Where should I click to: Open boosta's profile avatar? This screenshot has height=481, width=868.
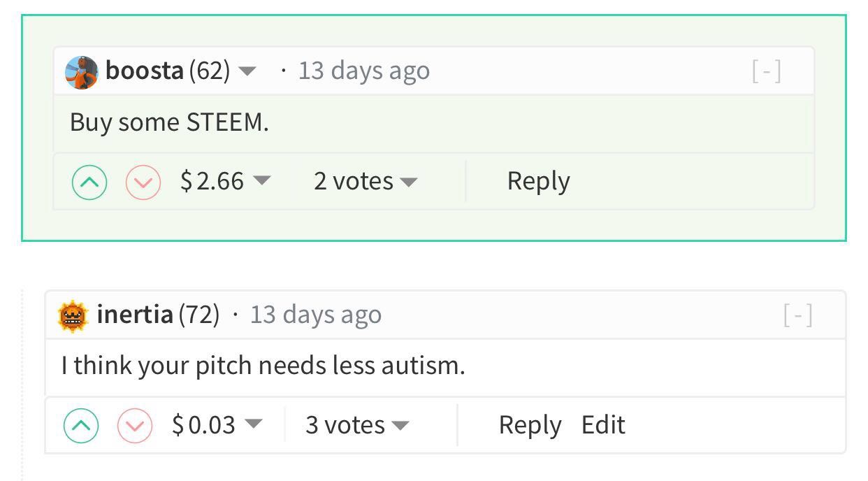81,72
